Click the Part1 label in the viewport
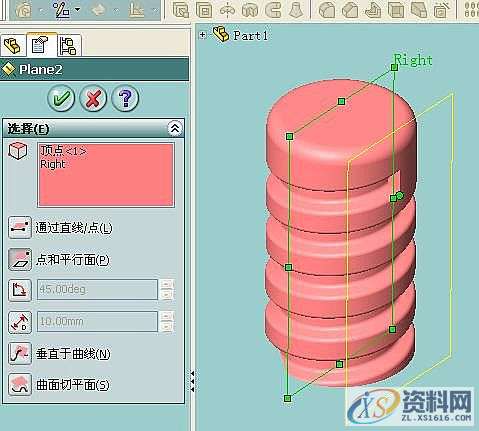Viewport: 479px width, 431px height. tap(251, 35)
